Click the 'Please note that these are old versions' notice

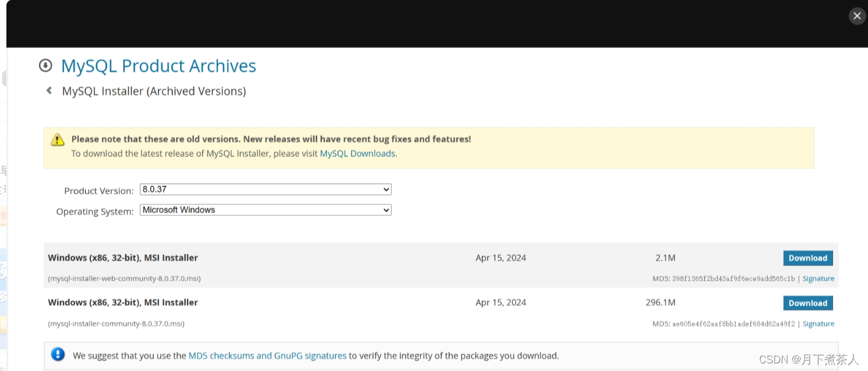(271, 139)
